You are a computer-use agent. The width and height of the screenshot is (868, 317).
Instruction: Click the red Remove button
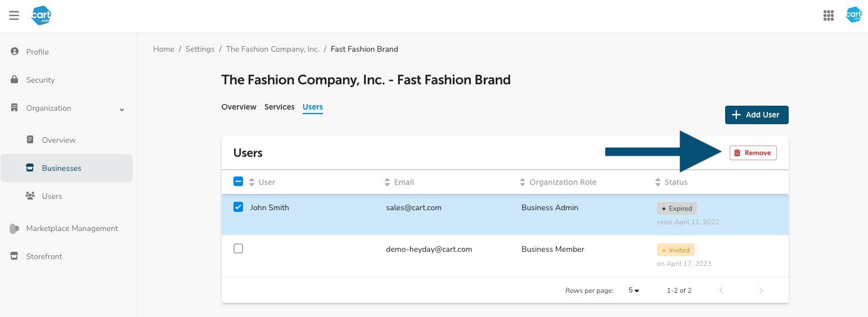(x=753, y=153)
